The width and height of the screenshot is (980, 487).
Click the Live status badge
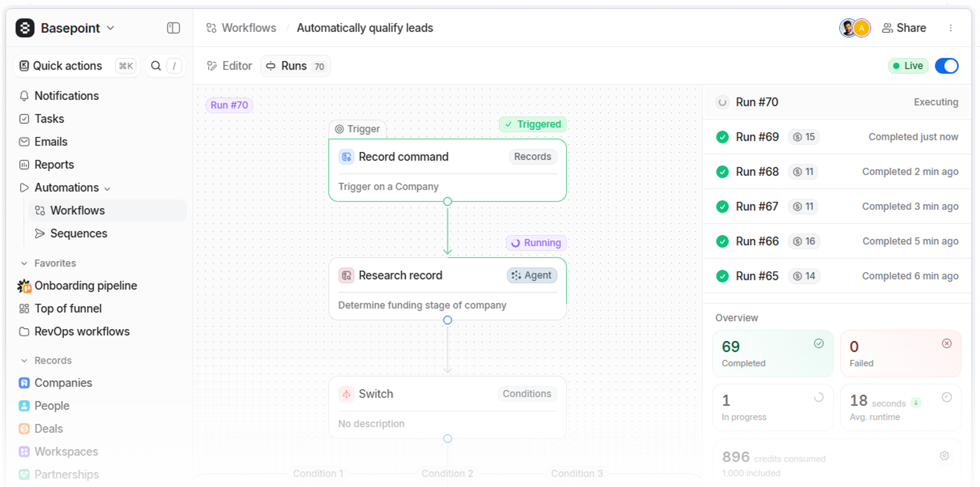[908, 66]
